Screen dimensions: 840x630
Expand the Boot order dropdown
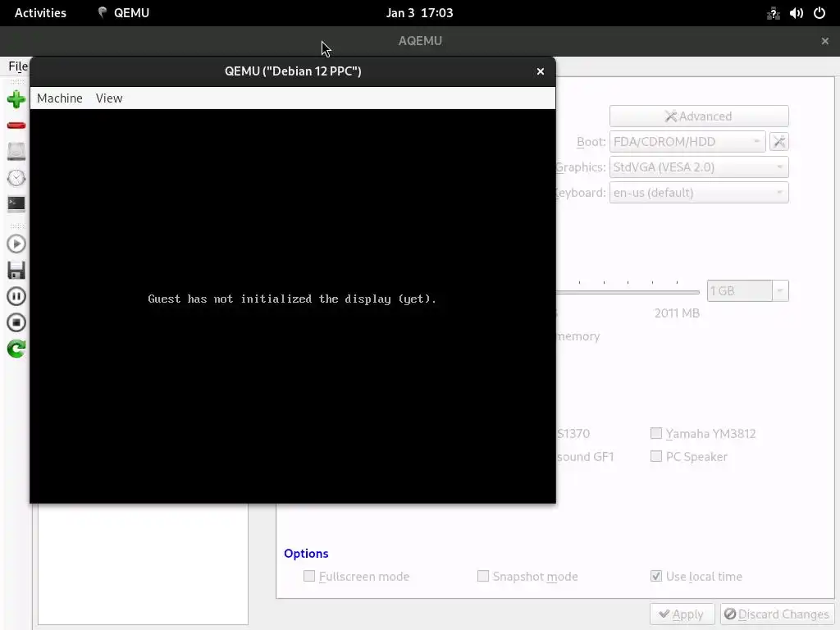pos(687,141)
